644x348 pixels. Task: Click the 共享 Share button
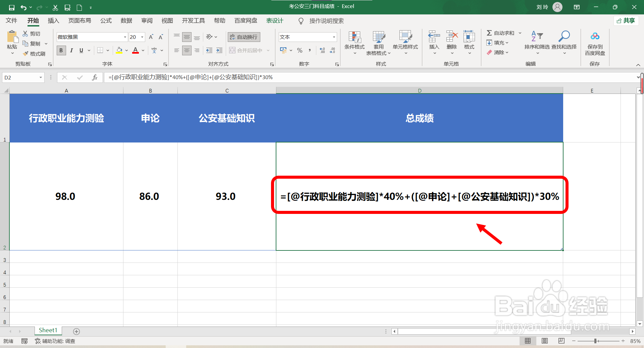(x=626, y=21)
